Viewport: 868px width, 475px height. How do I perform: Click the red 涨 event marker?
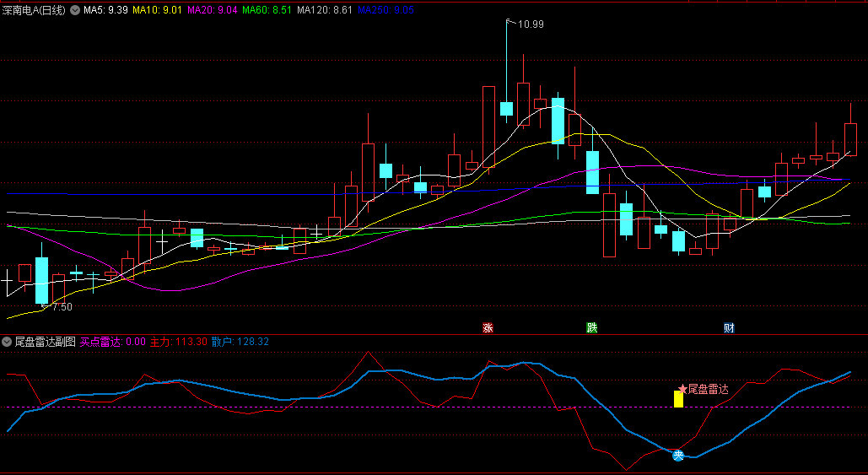point(488,328)
